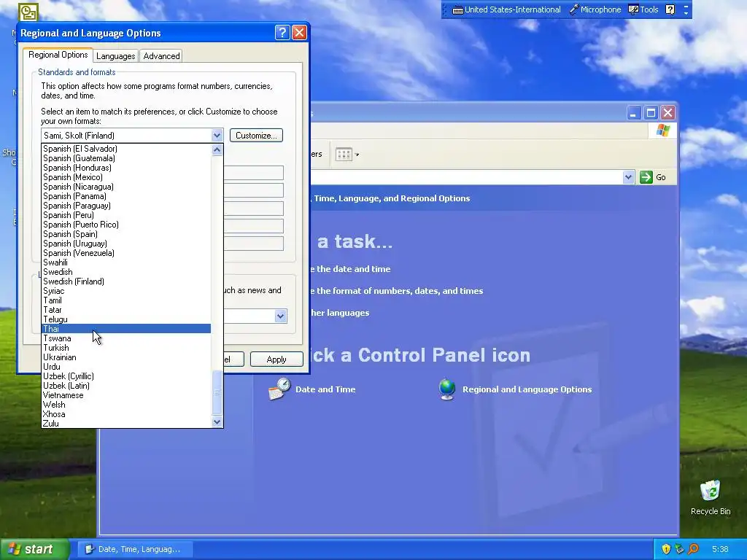Choose Swedish (Finland) entry

pos(126,281)
